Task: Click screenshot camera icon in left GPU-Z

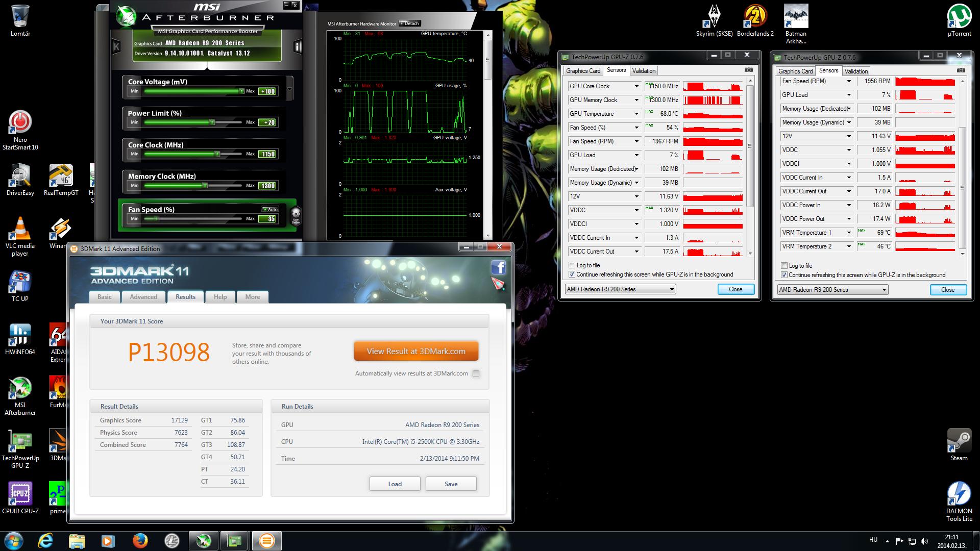Action: 748,70
